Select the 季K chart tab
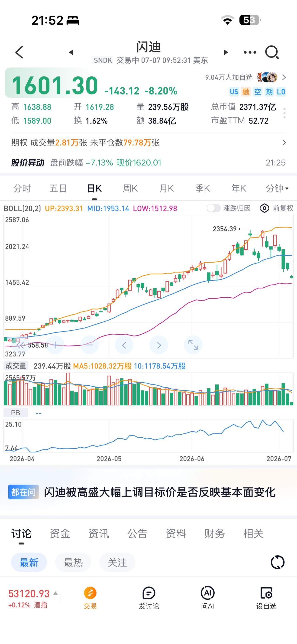 203,188
